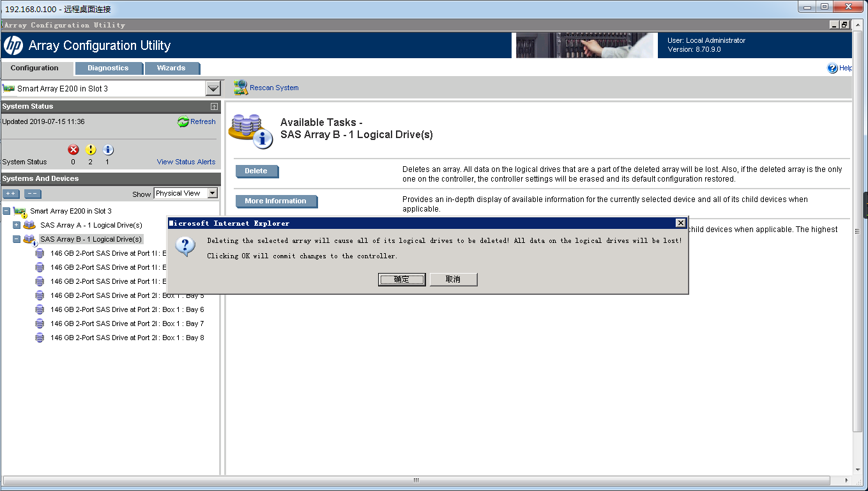Click the red critical alerts icon
Viewport: 868px width, 491px height.
(x=73, y=150)
